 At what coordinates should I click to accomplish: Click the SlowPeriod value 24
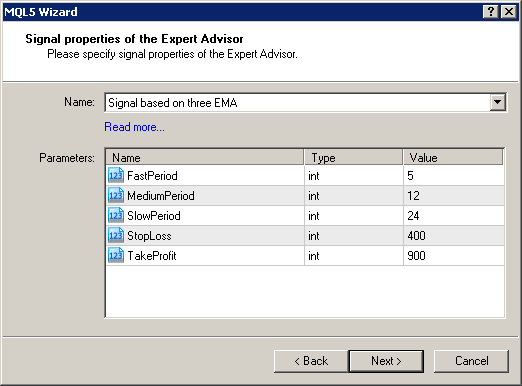coord(413,216)
